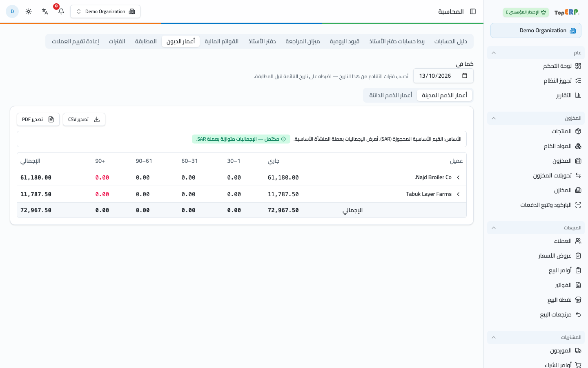Open مرتجعات البيع return icon

[578, 314]
